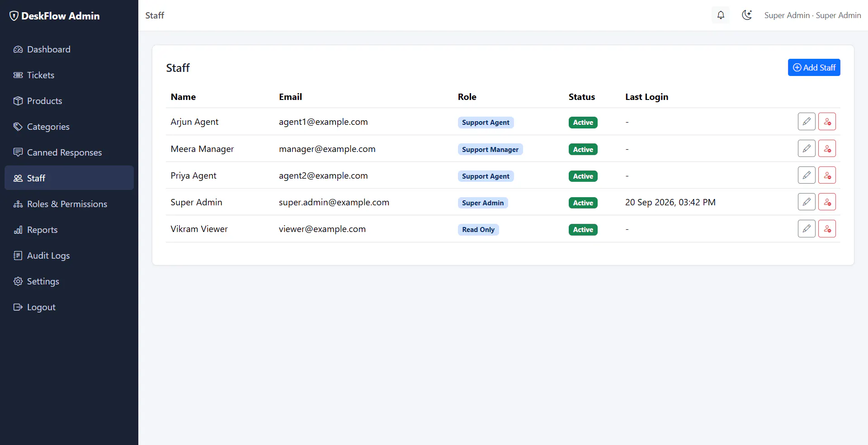
Task: Click the Email column header
Action: click(x=290, y=97)
